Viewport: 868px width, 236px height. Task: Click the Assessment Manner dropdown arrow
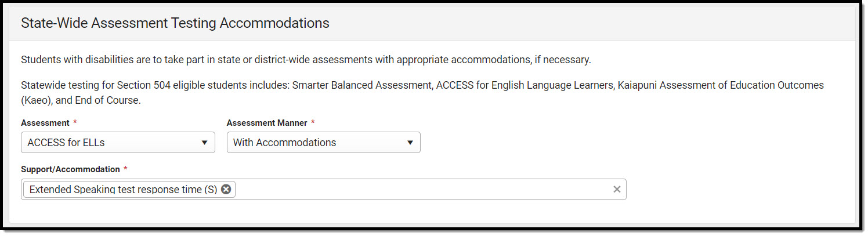(410, 143)
